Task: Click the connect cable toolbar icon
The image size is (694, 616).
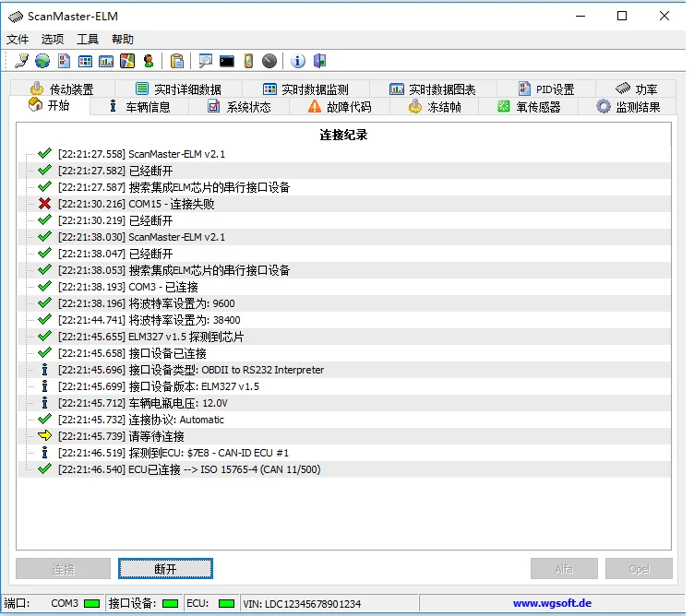Action: (21, 61)
